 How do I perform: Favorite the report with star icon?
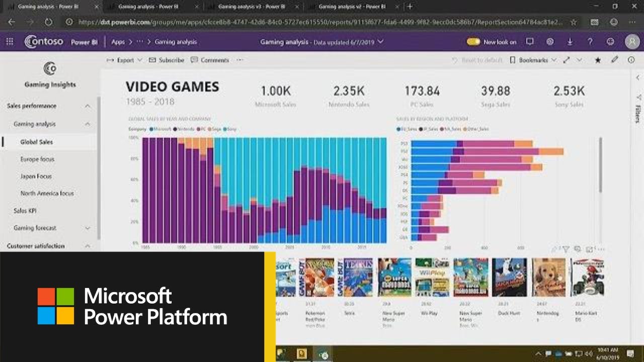pos(598,60)
